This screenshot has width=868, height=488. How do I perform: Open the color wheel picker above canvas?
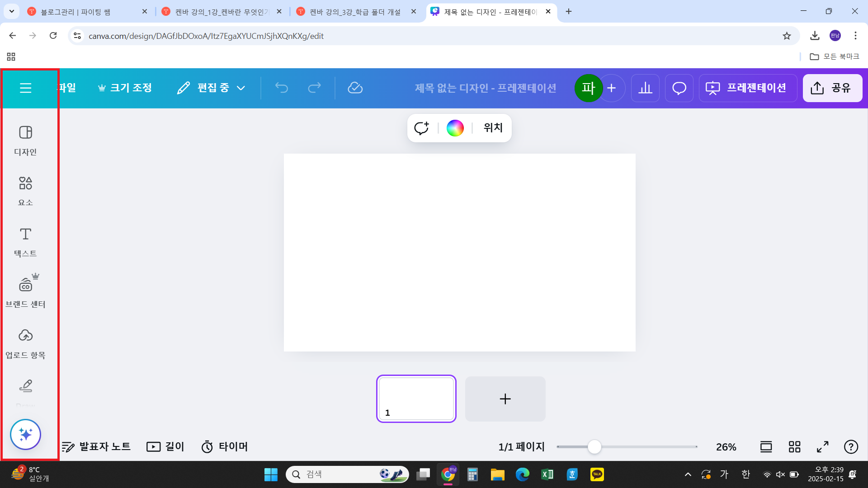coord(455,128)
